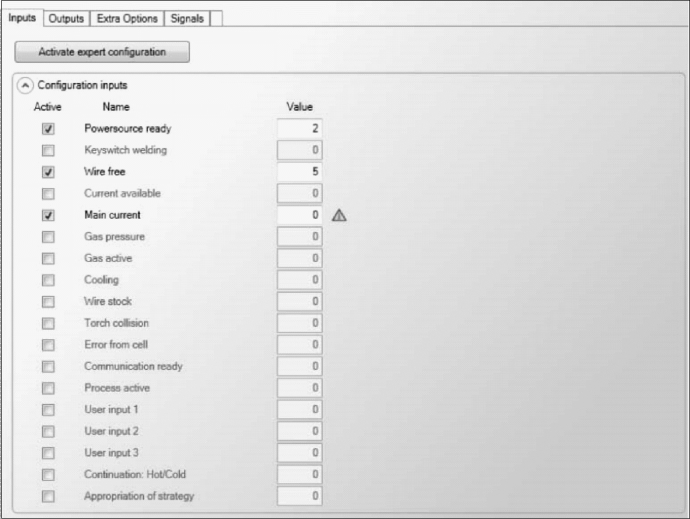The height and width of the screenshot is (519, 690).
Task: Click the warning icon beside Main current
Action: point(339,215)
